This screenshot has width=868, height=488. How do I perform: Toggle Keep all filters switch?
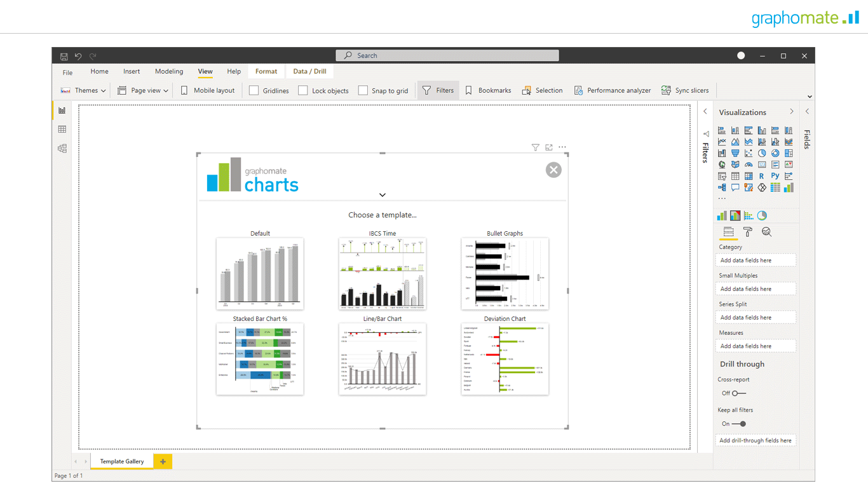738,424
